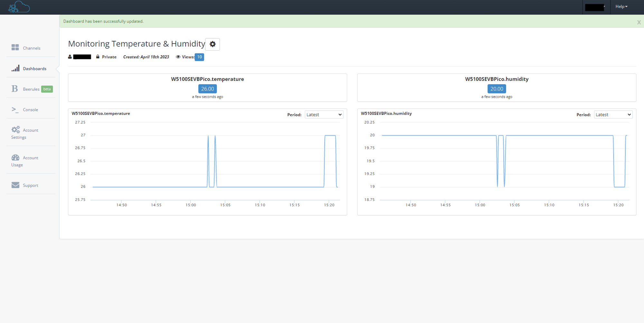
Task: Click the Beerules B icon
Action: pos(15,89)
